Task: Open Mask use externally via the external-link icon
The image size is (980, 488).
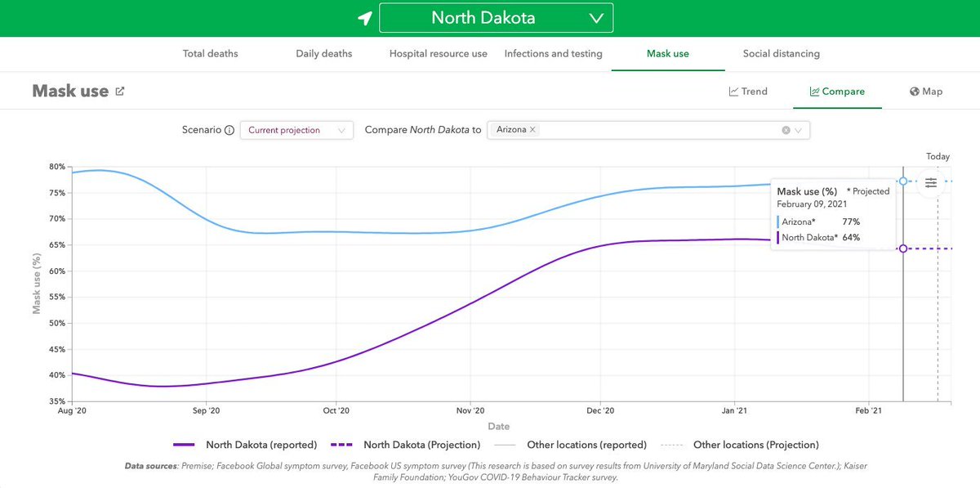Action: 118,91
